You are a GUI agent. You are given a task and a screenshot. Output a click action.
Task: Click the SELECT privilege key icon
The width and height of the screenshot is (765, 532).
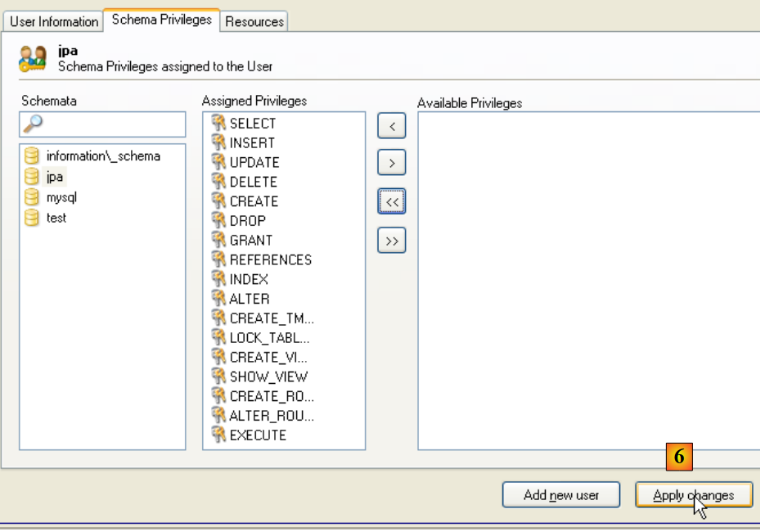coord(218,124)
